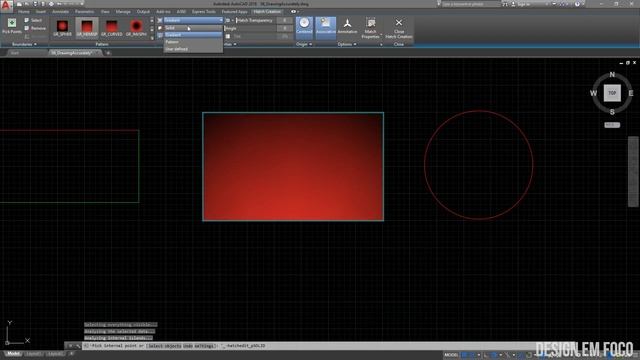Choose the GR_CURVED gradient pattern
The height and width of the screenshot is (360, 640).
[112, 28]
